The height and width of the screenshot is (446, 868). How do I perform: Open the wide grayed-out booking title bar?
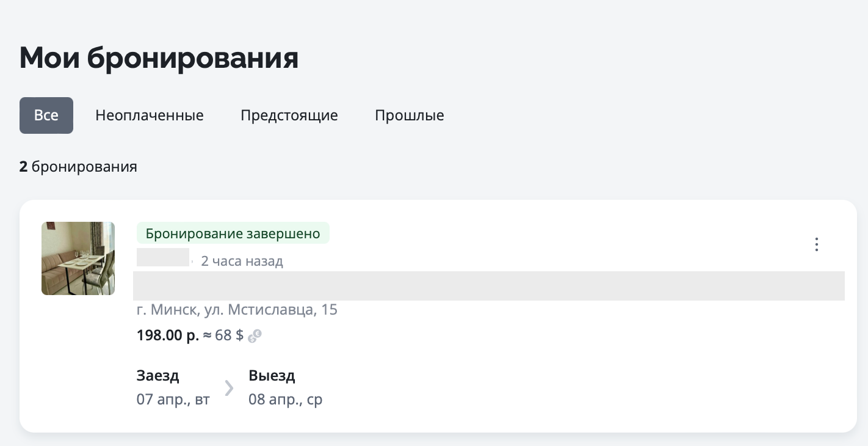coord(488,286)
